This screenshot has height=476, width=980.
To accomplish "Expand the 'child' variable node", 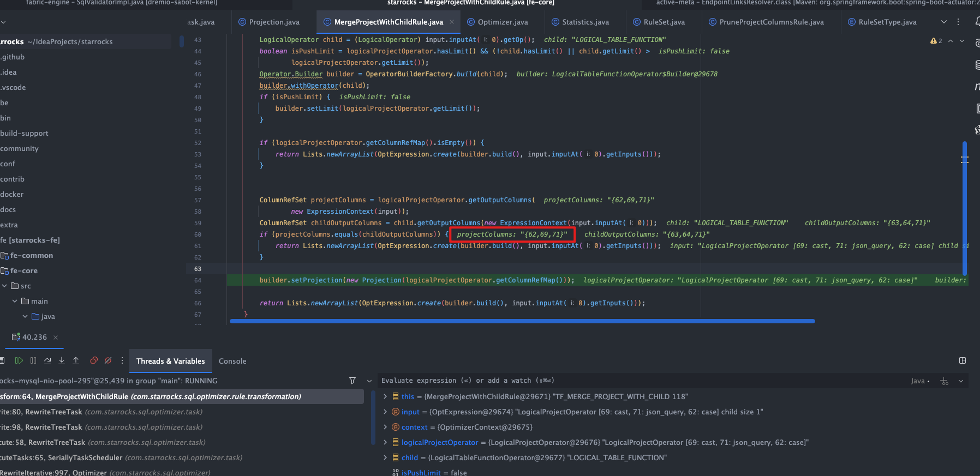I will click(385, 457).
